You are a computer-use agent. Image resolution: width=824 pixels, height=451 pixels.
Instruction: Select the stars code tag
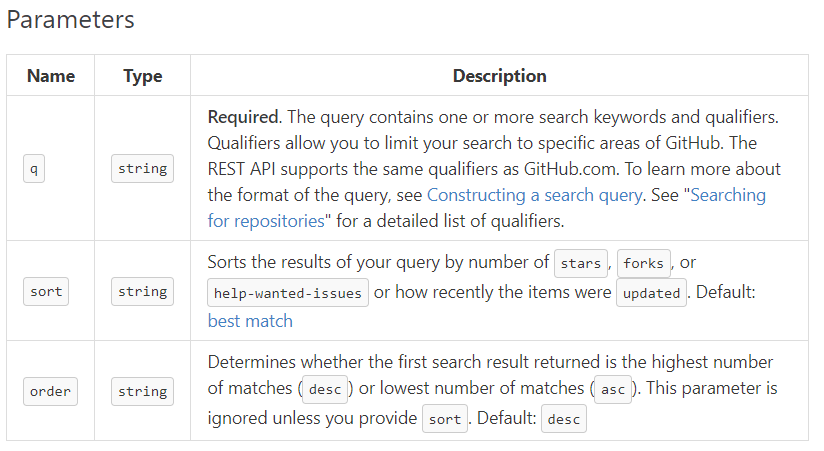point(581,263)
